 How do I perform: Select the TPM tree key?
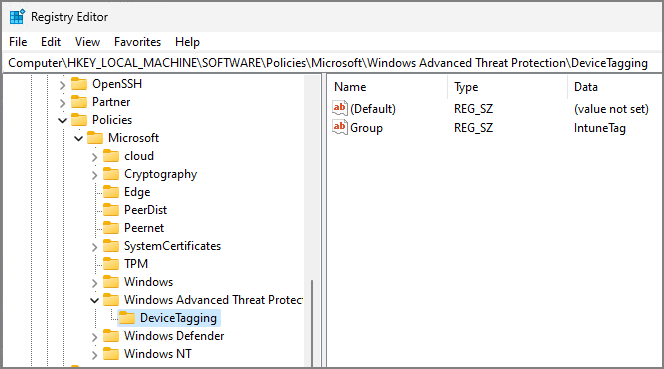pyautogui.click(x=136, y=264)
